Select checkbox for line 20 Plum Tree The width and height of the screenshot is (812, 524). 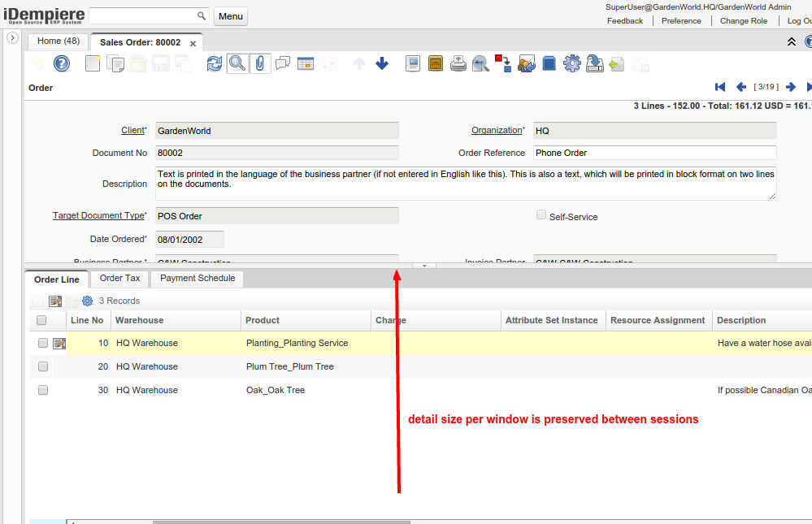coord(43,366)
